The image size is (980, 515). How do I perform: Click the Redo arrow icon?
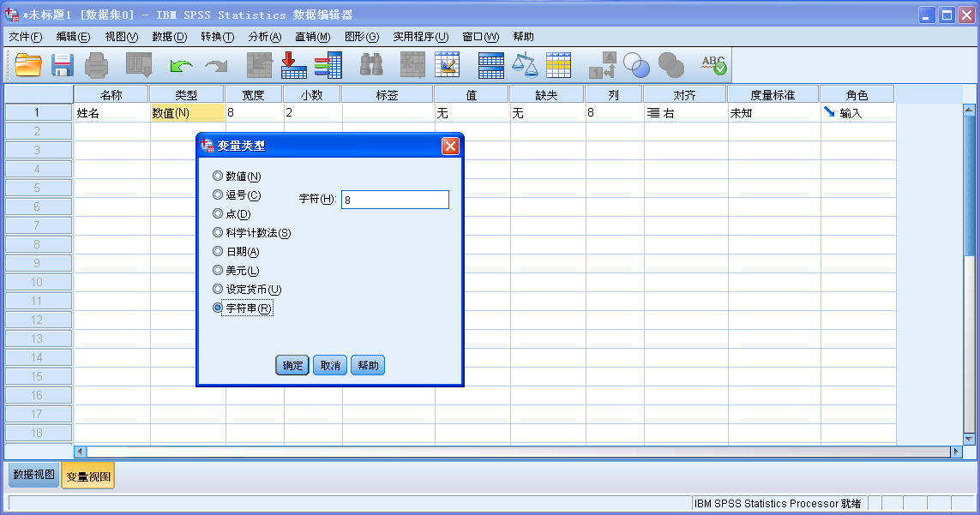coord(217,65)
